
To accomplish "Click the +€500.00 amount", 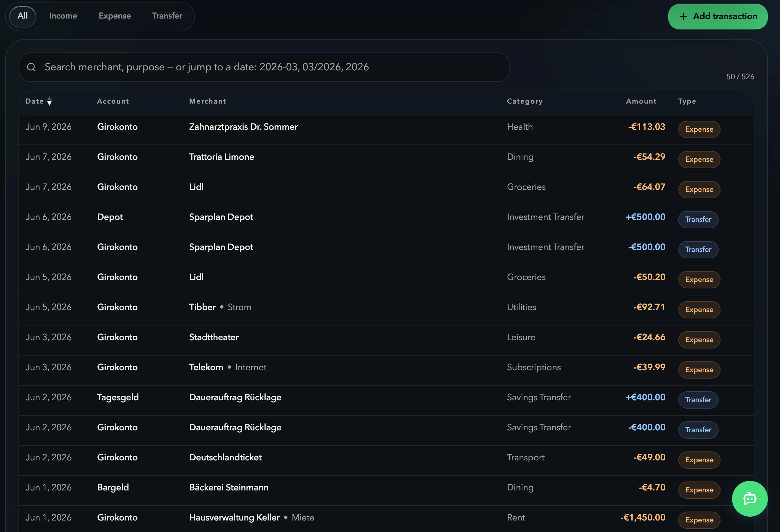I will pyautogui.click(x=645, y=217).
